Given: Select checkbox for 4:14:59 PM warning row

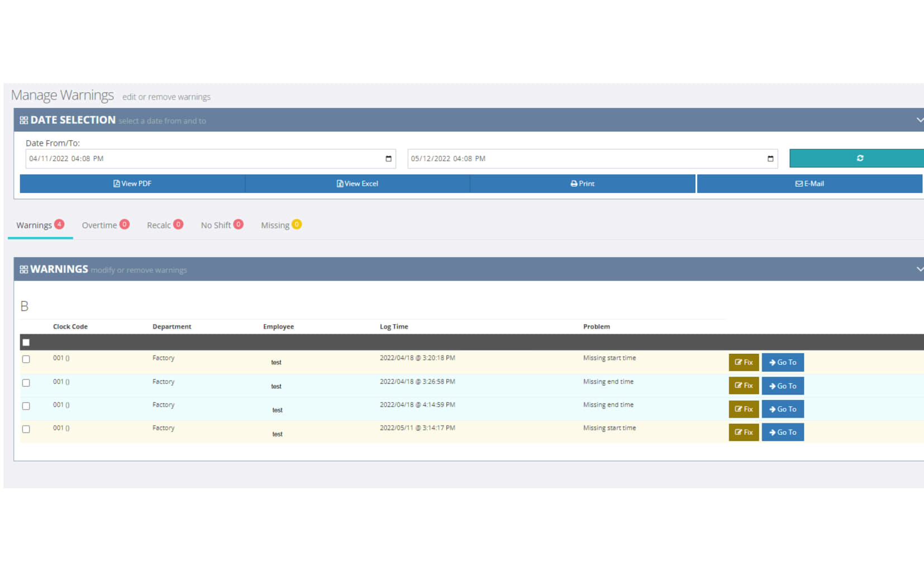Looking at the screenshot, I should pyautogui.click(x=26, y=406).
